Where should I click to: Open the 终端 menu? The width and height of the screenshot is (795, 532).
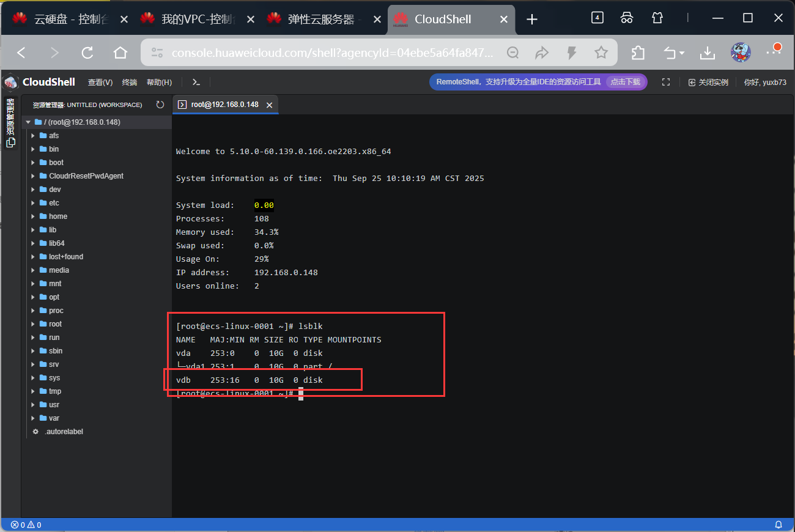tap(130, 82)
